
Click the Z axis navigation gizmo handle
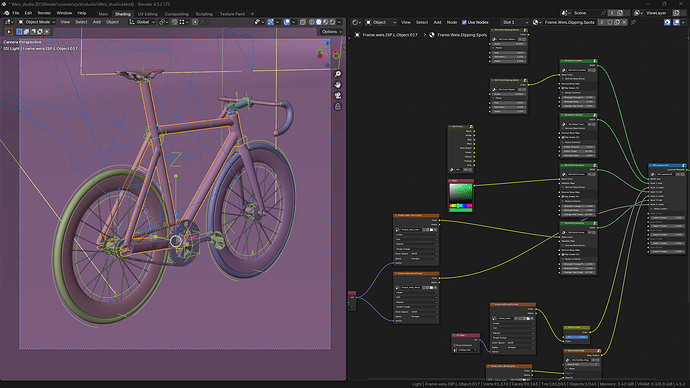click(328, 43)
